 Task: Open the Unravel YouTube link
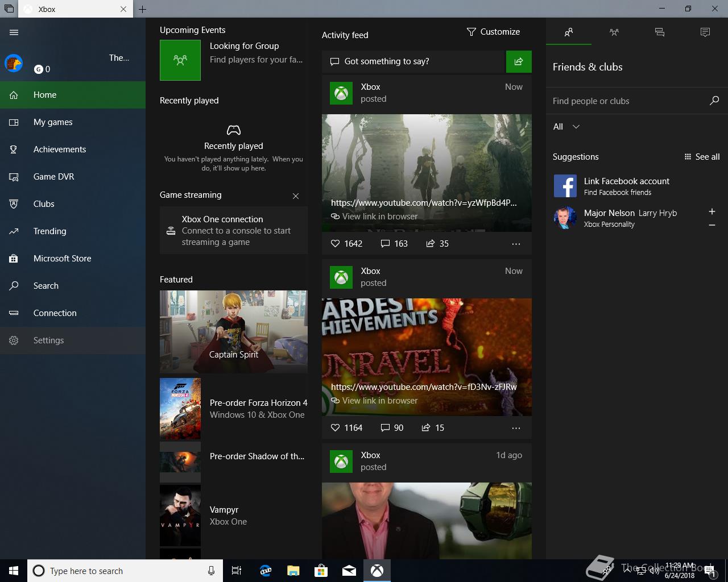[x=424, y=387]
